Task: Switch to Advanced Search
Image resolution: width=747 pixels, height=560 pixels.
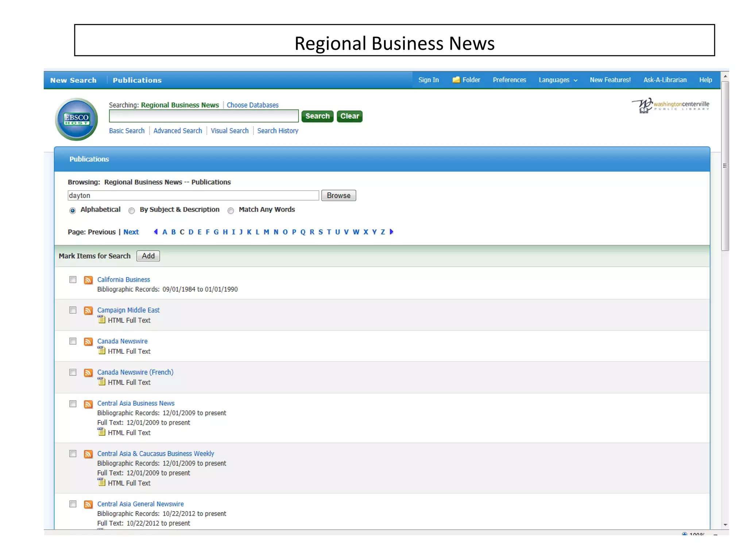Action: pos(178,131)
